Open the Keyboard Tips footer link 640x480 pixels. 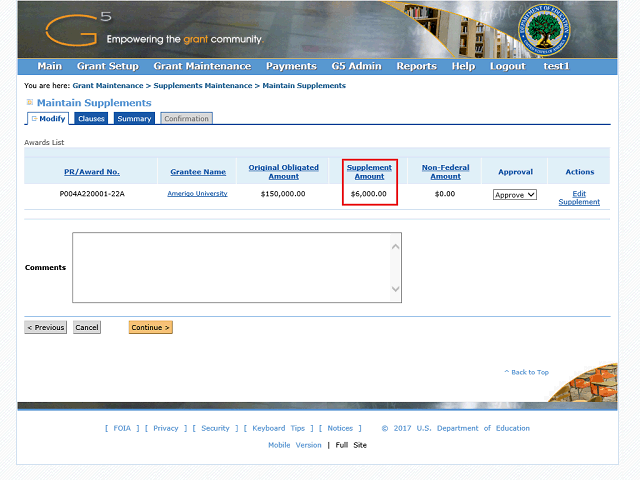(279, 428)
